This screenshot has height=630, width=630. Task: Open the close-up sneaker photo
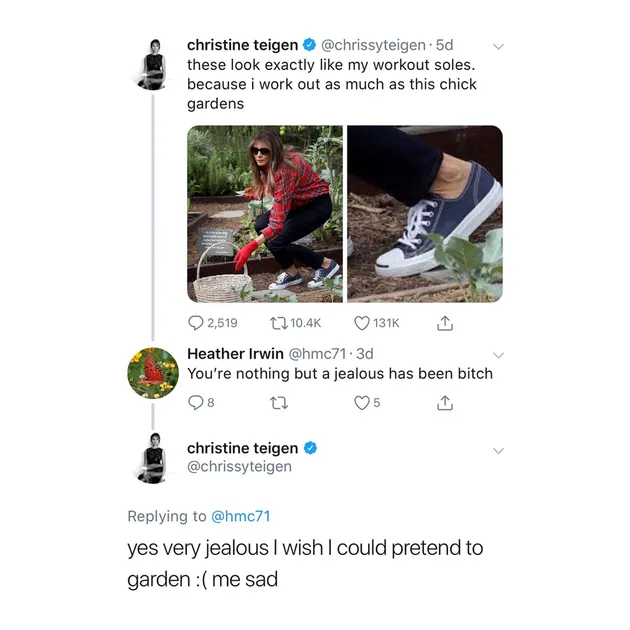click(425, 214)
